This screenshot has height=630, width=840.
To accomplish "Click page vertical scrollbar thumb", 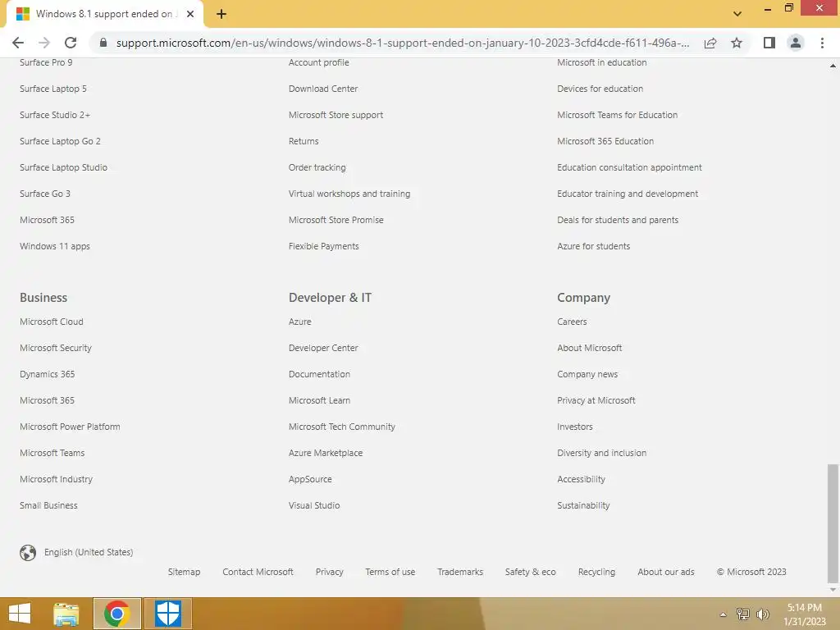I will point(833,523).
